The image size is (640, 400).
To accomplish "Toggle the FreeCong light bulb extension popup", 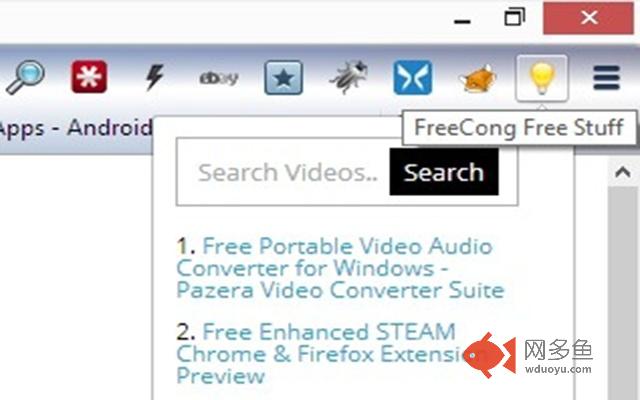I will pyautogui.click(x=542, y=78).
